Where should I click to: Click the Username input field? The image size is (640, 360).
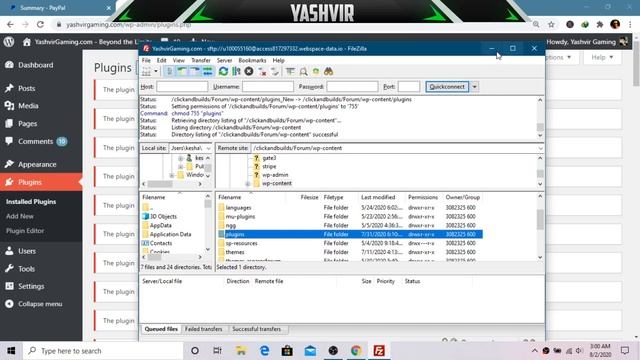coord(268,87)
